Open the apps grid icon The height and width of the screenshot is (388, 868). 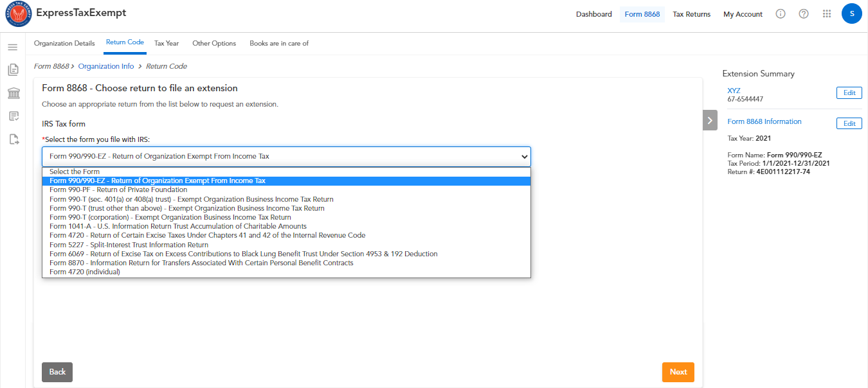pos(827,13)
